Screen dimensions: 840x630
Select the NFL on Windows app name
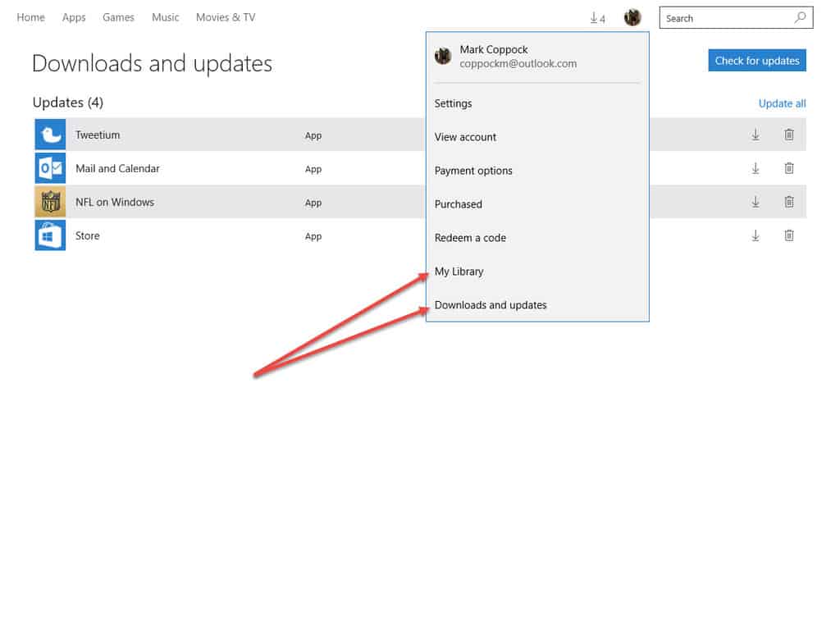[115, 202]
